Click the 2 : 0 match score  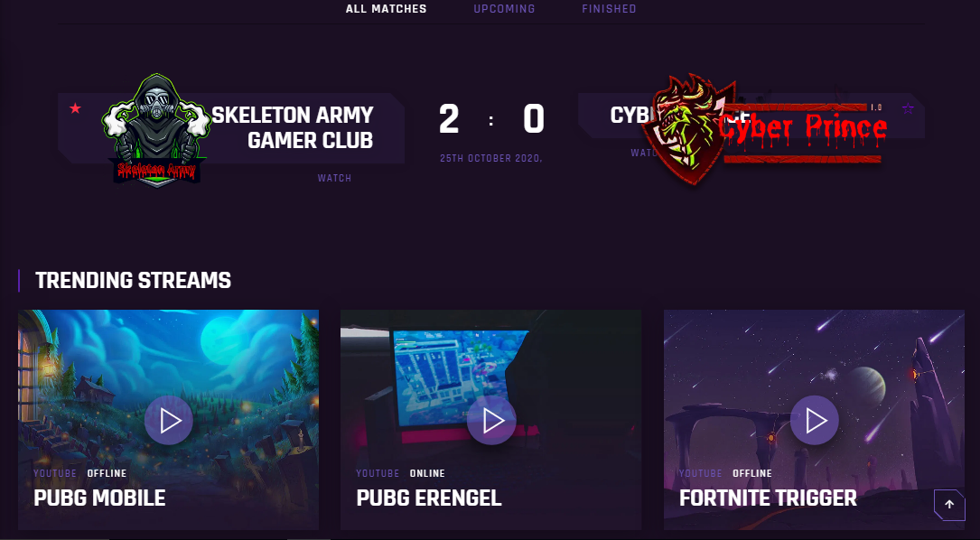tap(491, 119)
